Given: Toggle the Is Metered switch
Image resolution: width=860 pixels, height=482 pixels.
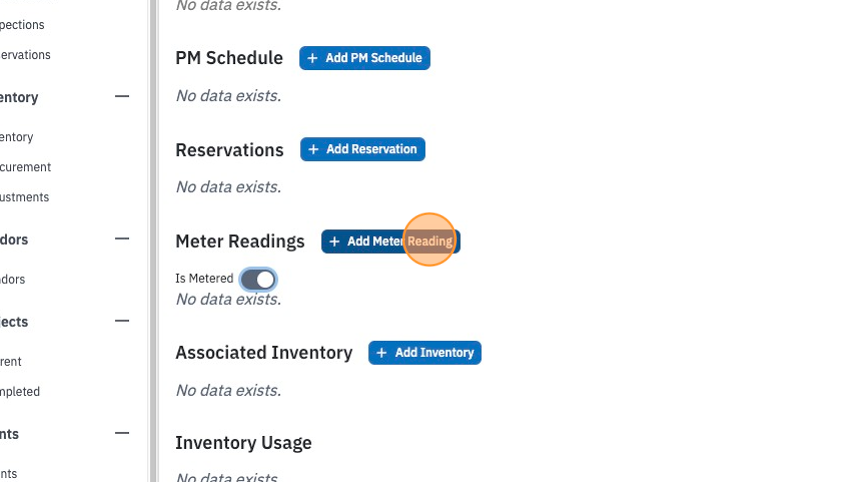Looking at the screenshot, I should [258, 280].
